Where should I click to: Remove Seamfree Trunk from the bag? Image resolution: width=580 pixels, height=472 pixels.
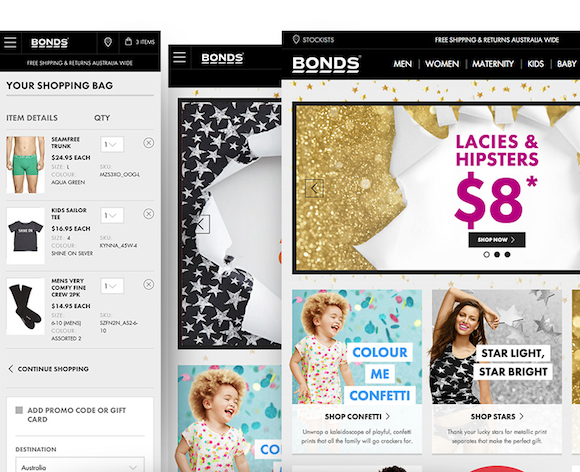(148, 143)
